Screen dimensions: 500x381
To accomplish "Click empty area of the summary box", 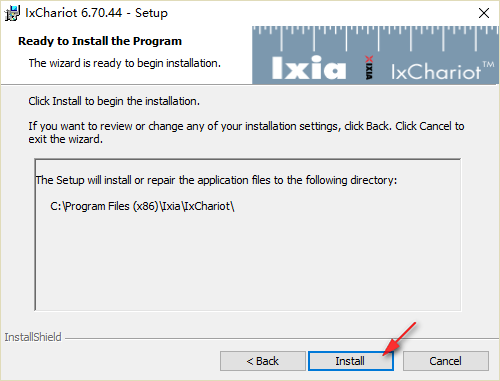I will (248, 263).
